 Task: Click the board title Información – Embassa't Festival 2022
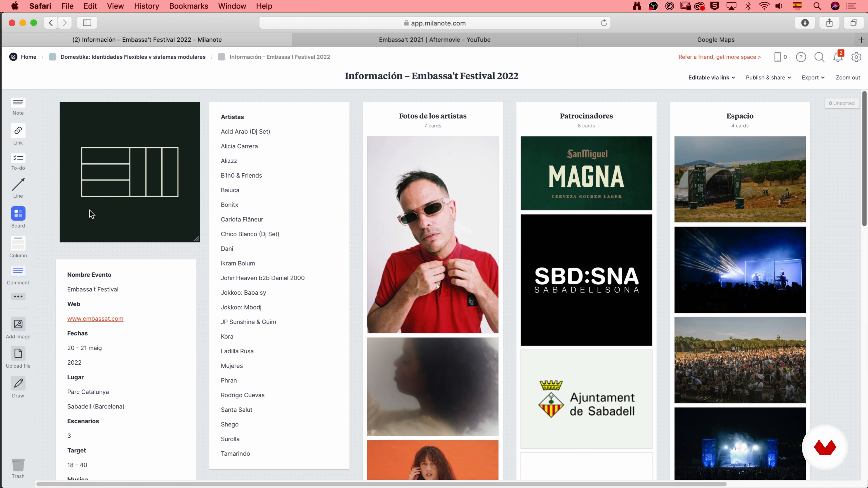point(431,76)
